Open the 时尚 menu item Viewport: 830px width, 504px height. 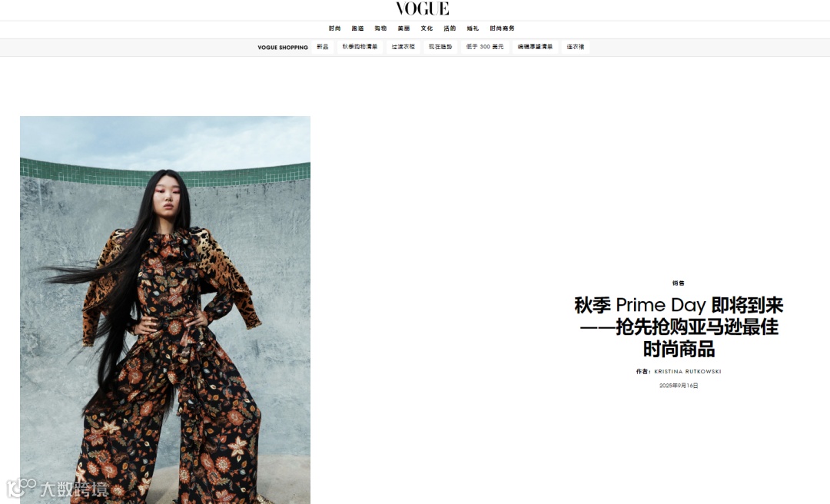click(334, 28)
